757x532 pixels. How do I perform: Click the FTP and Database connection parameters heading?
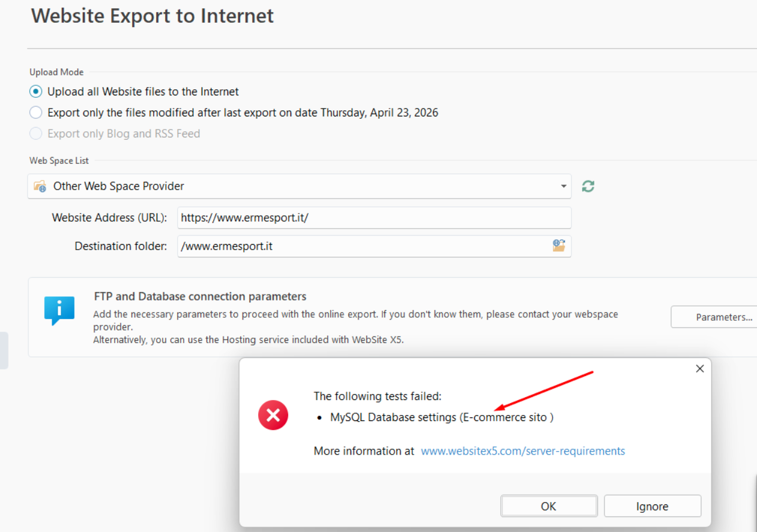[x=200, y=296]
